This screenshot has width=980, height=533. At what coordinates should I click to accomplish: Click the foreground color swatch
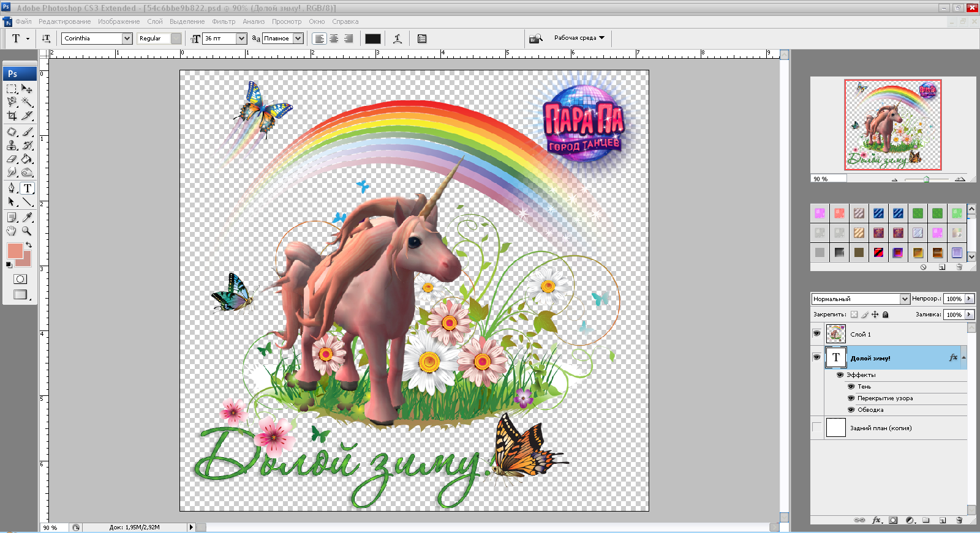tap(15, 250)
